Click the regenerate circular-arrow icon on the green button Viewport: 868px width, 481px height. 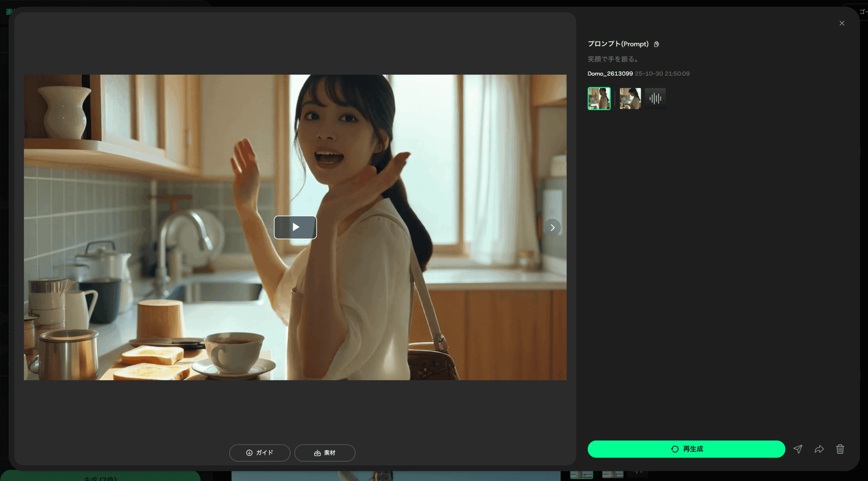click(674, 449)
